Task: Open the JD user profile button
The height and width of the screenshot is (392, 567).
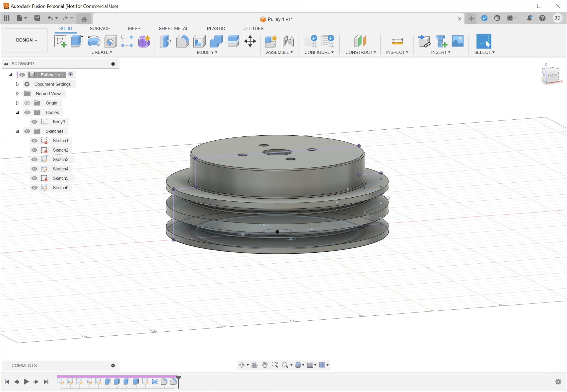Action: point(557,18)
